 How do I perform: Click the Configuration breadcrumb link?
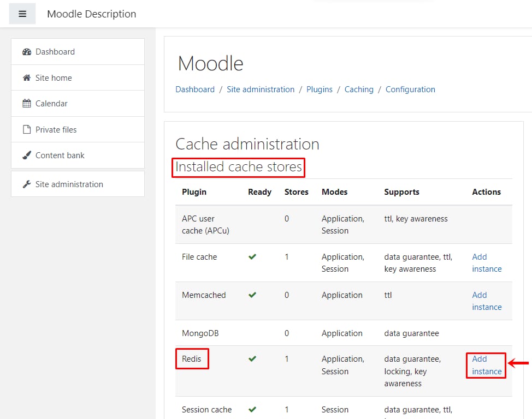pyautogui.click(x=410, y=89)
